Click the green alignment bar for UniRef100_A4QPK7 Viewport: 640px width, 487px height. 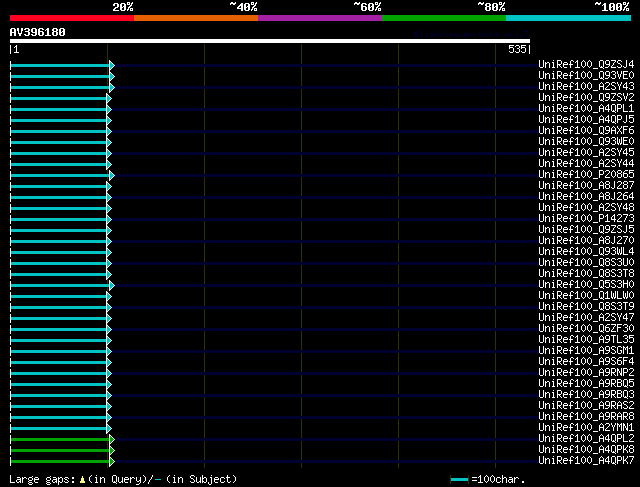pos(60,462)
